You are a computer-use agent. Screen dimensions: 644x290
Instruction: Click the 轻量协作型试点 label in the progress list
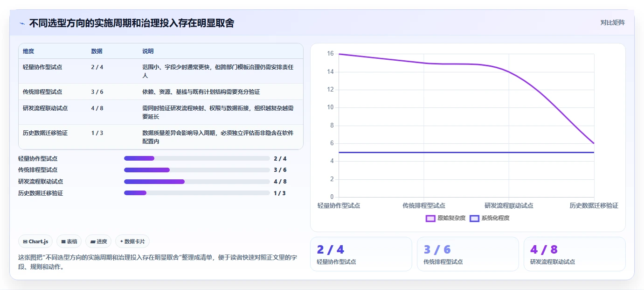click(38, 159)
